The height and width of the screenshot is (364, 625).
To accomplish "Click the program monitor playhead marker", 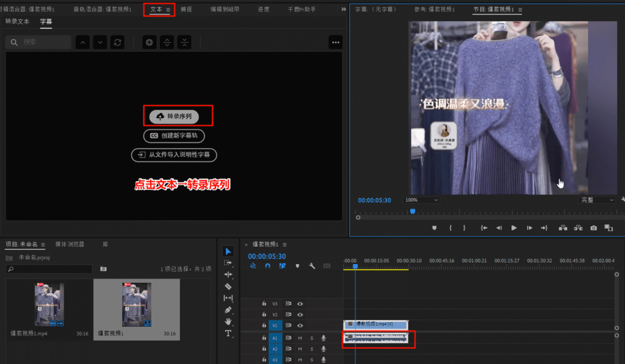I will click(413, 211).
